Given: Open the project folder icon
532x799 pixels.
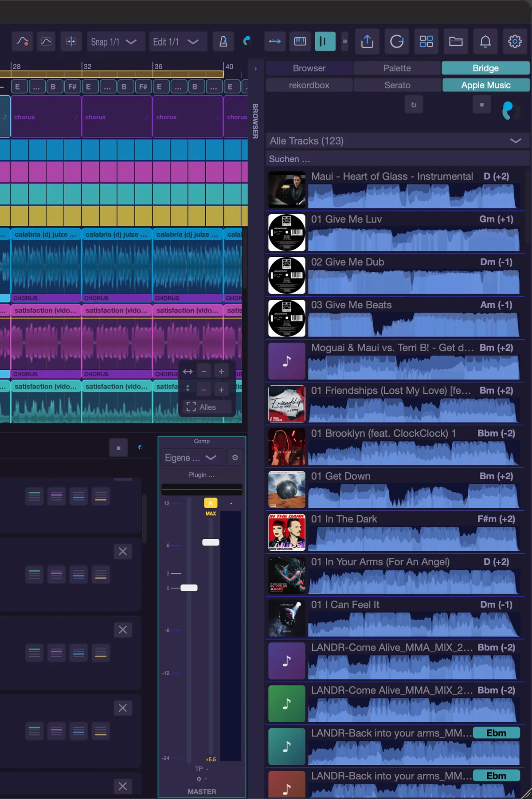Looking at the screenshot, I should pos(456,42).
